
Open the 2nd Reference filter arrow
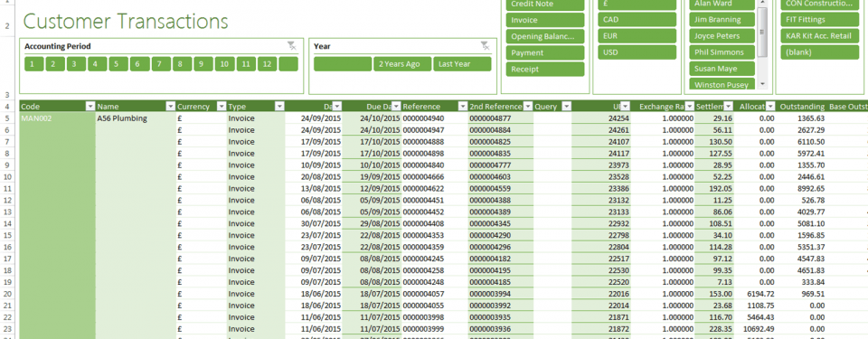pos(527,107)
